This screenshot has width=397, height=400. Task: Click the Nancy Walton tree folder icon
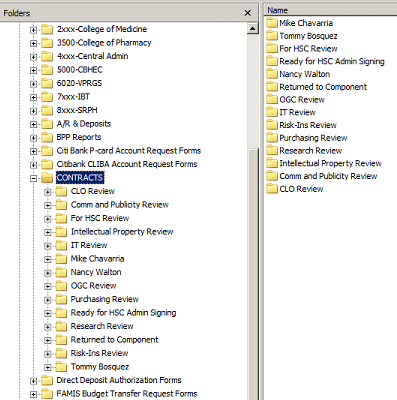[x=61, y=273]
